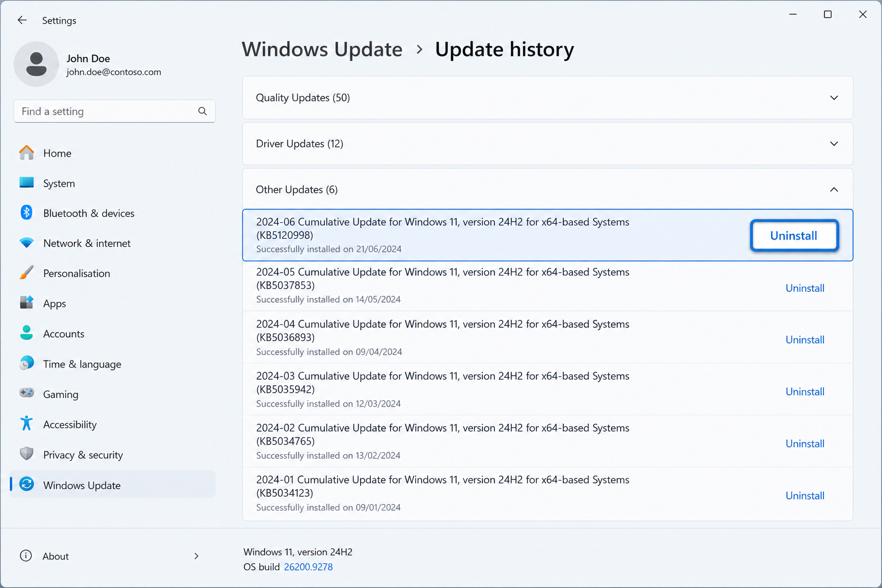Click Windows Update breadcrumb link
882x588 pixels.
pos(322,49)
